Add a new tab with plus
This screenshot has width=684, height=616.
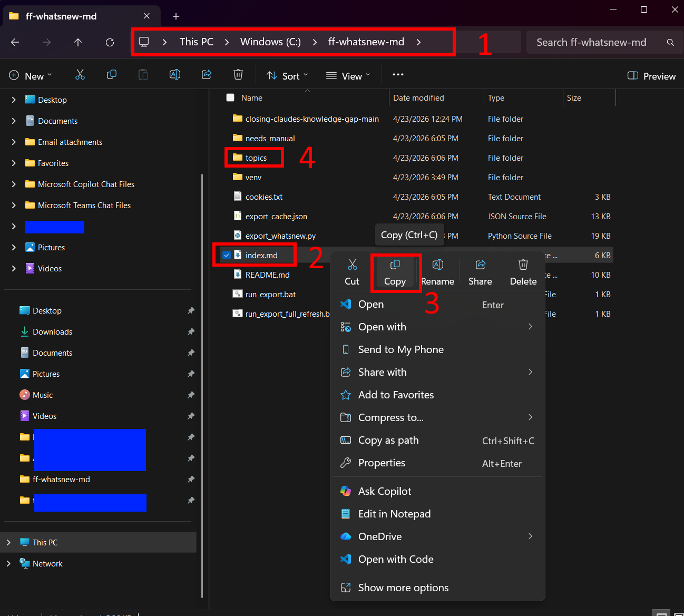coord(176,16)
